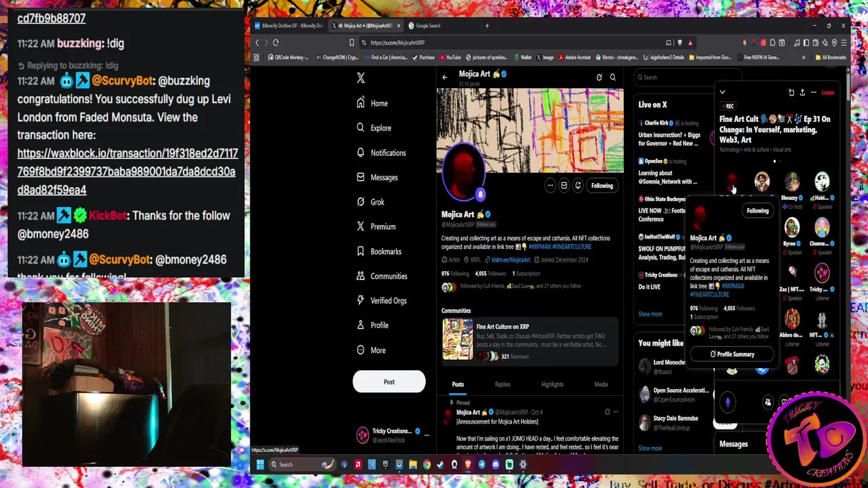This screenshot has width=868, height=488.
Task: Open a new browser tab with plus
Action: (x=487, y=26)
